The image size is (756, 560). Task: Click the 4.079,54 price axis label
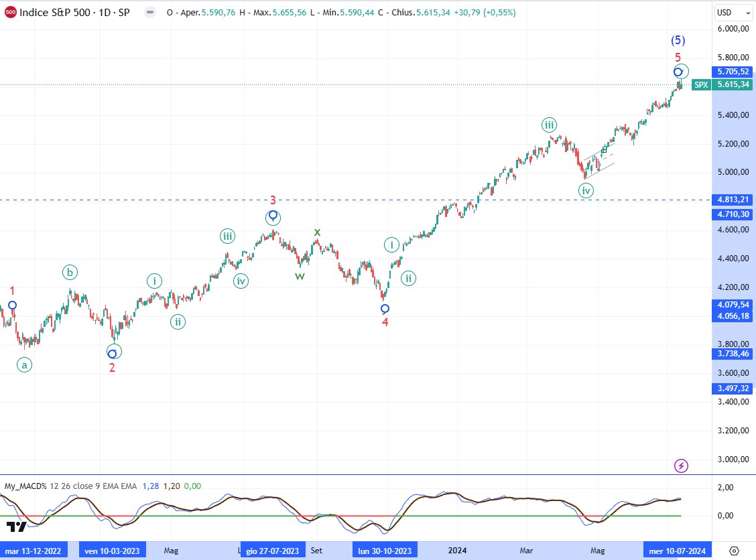[733, 305]
